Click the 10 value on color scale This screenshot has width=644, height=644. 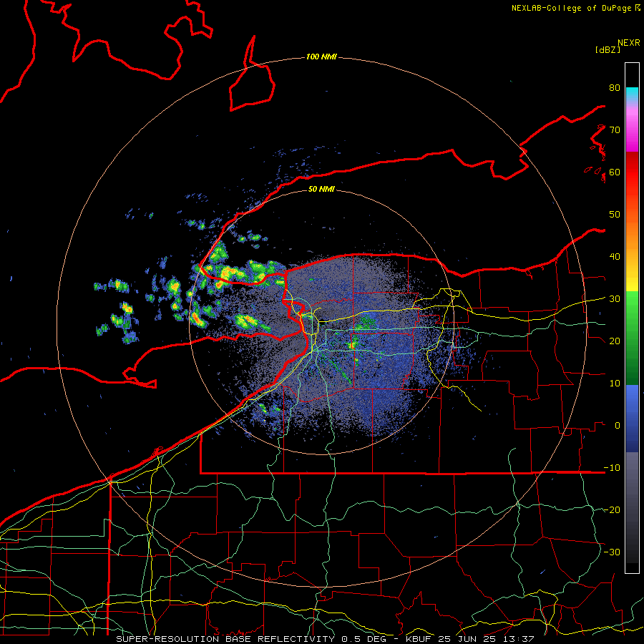point(615,384)
